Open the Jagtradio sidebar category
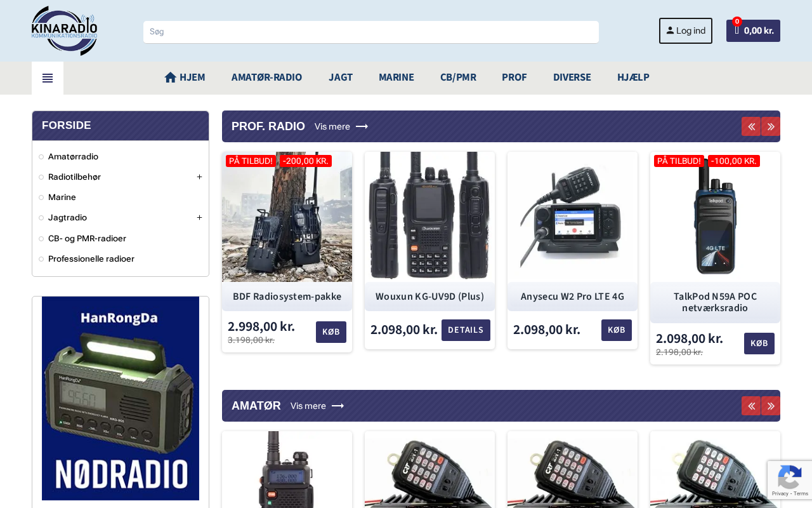812x508 pixels. tap(67, 217)
